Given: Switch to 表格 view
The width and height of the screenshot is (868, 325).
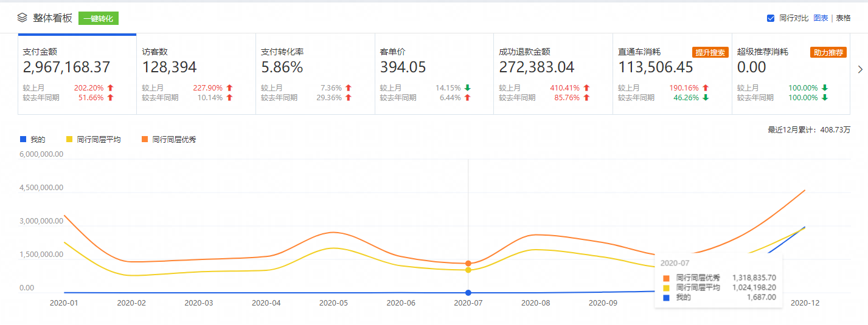Looking at the screenshot, I should pos(843,18).
